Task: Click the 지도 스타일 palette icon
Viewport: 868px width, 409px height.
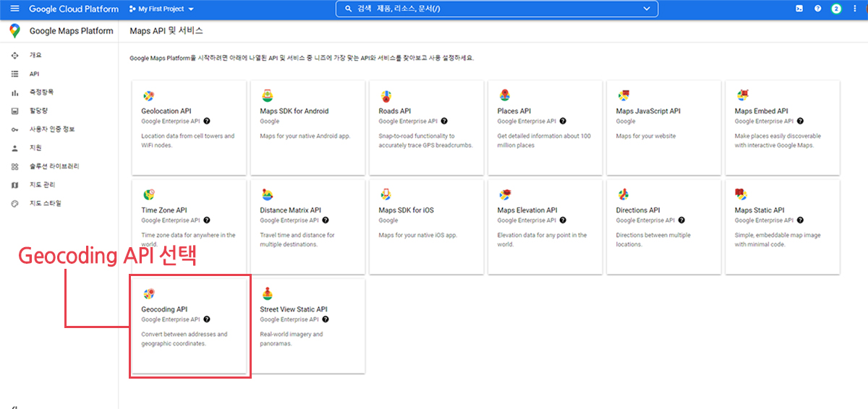Action: pyautogui.click(x=14, y=204)
